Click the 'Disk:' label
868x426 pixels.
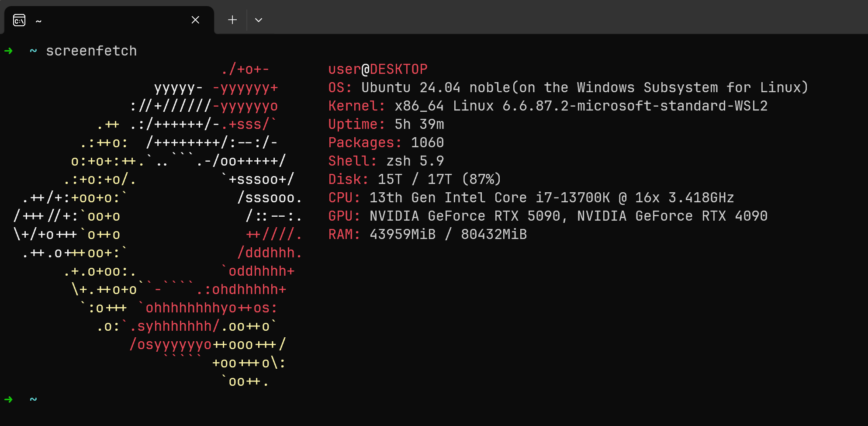coord(348,180)
